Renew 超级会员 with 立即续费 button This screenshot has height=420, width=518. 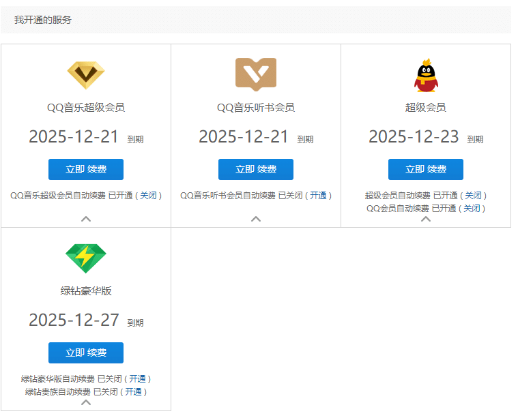click(426, 169)
